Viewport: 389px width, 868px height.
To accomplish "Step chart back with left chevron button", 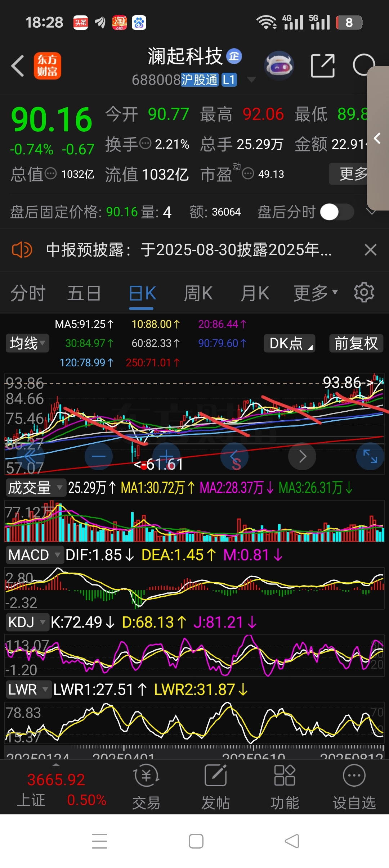I will 234,456.
